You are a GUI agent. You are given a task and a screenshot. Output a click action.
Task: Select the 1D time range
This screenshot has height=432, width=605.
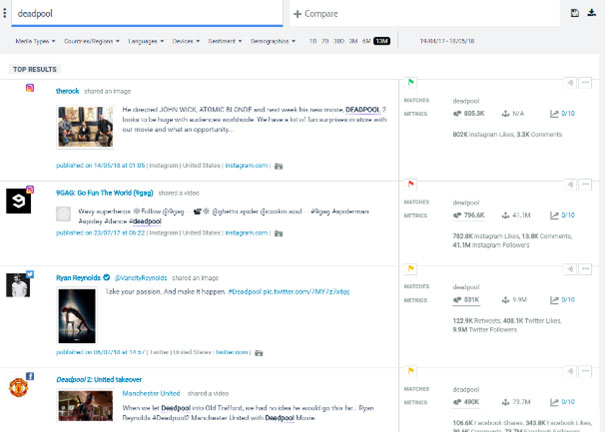(313, 41)
